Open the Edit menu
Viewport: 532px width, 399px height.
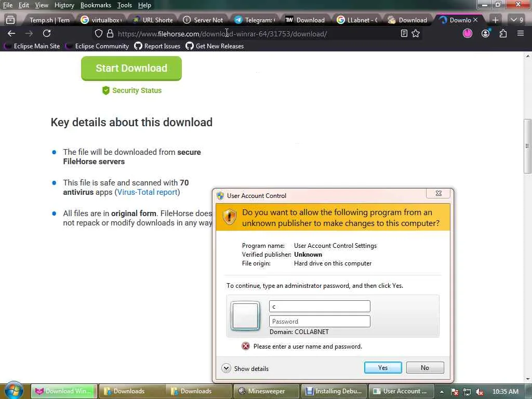(x=23, y=5)
